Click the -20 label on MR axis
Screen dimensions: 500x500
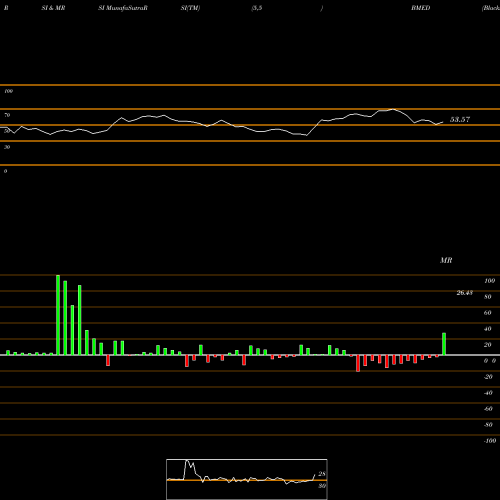[x=488, y=377]
